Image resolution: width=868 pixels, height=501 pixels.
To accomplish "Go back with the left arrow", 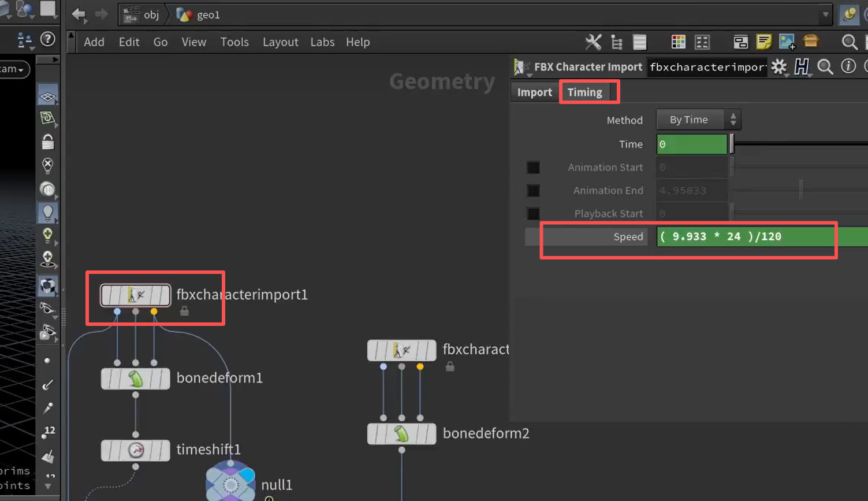I will [x=79, y=14].
